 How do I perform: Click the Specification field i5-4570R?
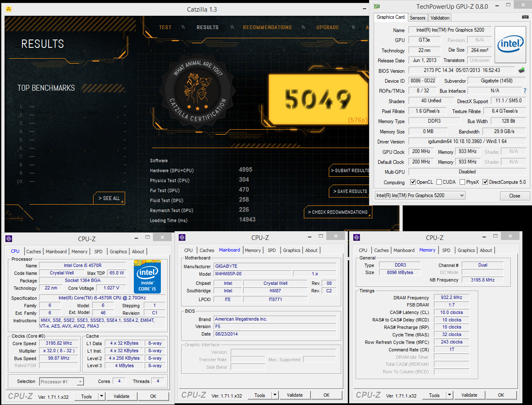[x=102, y=298]
